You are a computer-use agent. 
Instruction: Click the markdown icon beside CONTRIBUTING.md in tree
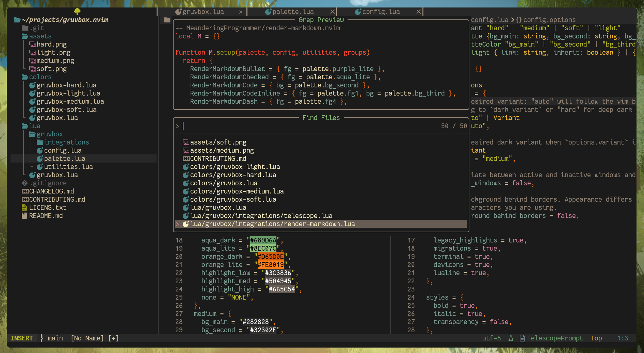25,200
